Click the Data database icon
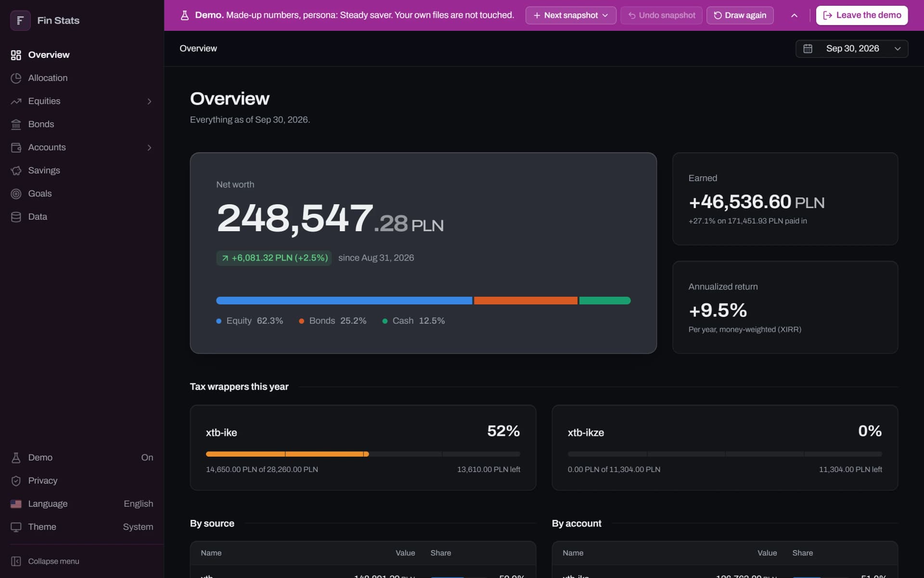 [x=16, y=217]
